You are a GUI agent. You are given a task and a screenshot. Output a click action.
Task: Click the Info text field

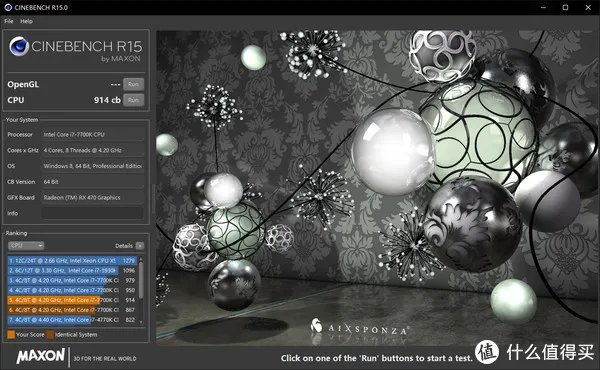click(93, 213)
